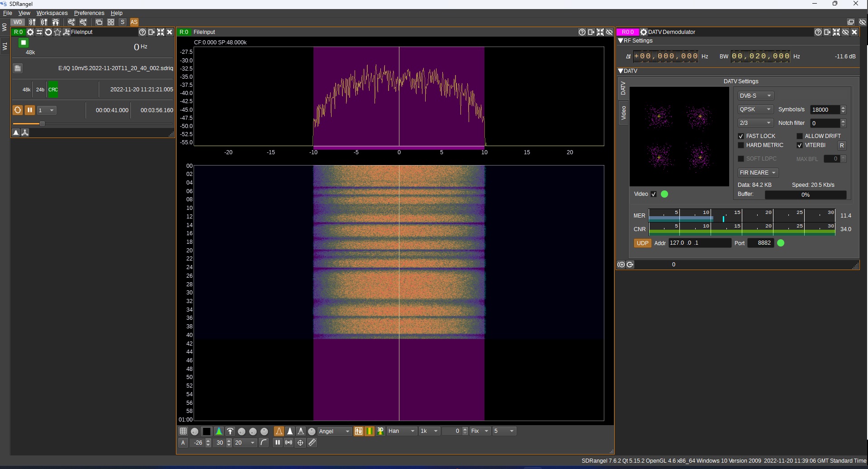Add a MIMO device from the top toolbar
This screenshot has height=469, width=868.
tap(56, 22)
